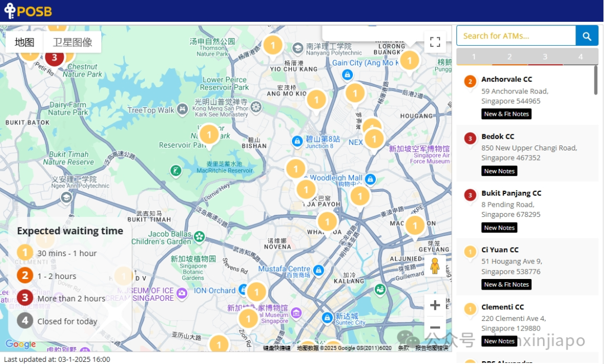Click orange 2 marker beside Anchorvale CC

click(x=470, y=82)
